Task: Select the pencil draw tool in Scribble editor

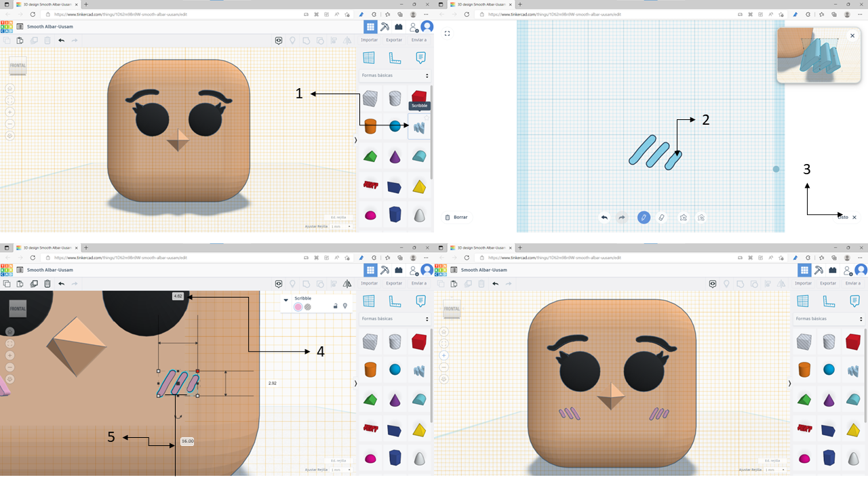Action: [643, 218]
